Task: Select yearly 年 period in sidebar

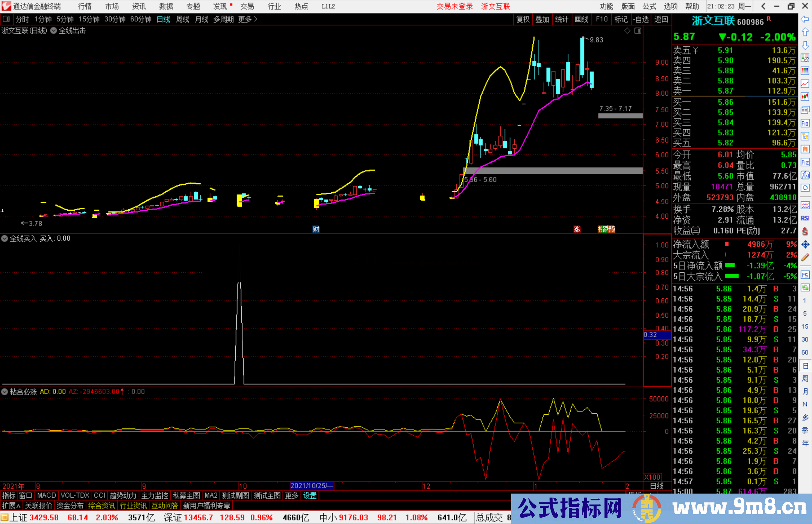Action: [805, 443]
